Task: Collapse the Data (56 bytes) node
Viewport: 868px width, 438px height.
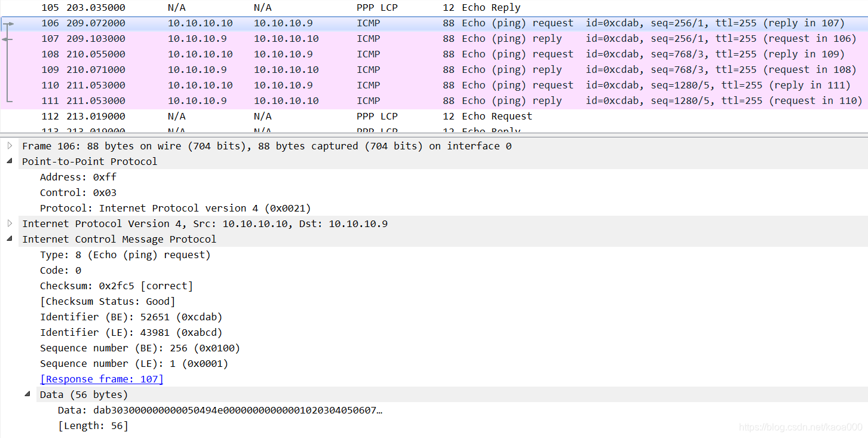Action: 27,394
